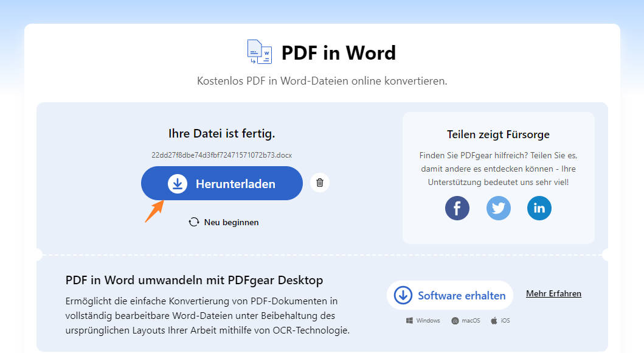Share on Facebook icon
The height and width of the screenshot is (353, 644).
(457, 208)
